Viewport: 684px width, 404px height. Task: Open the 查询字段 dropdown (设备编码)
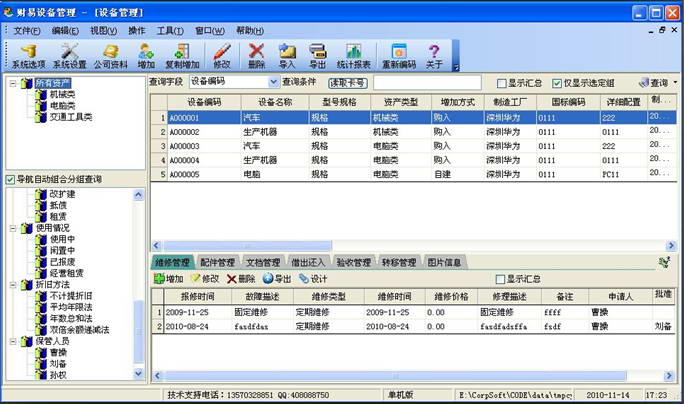click(273, 82)
